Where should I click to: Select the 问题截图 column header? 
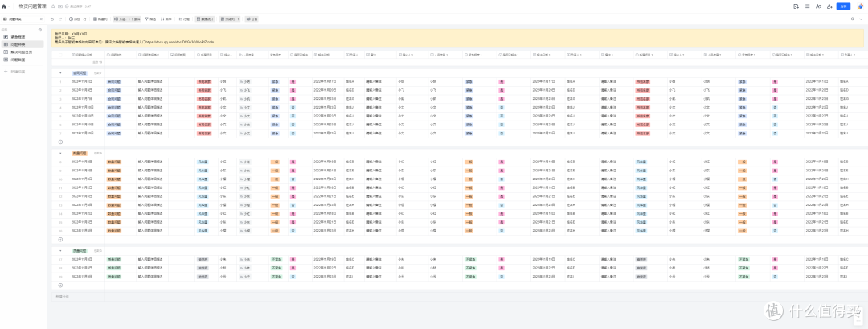[x=182, y=55]
